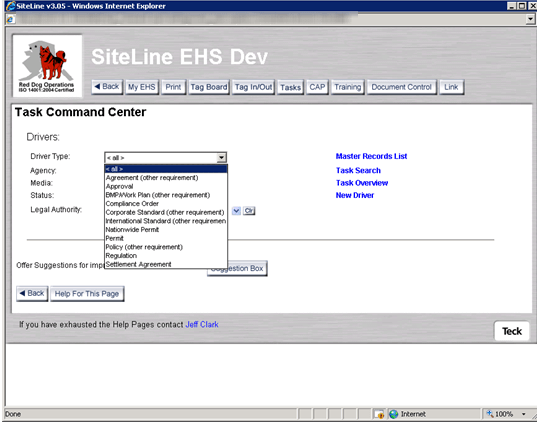Open the My EHS page
This screenshot has height=424, width=537.
141,87
